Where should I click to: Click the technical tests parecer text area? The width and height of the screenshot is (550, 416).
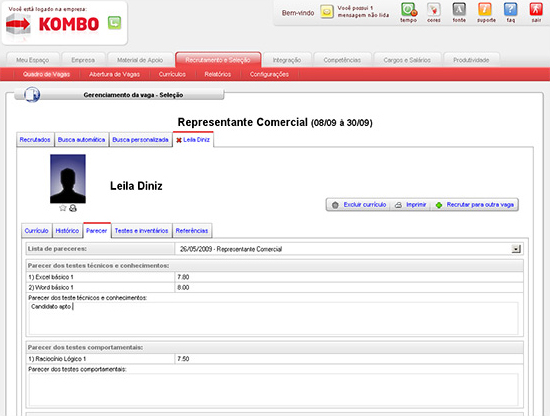point(273,318)
